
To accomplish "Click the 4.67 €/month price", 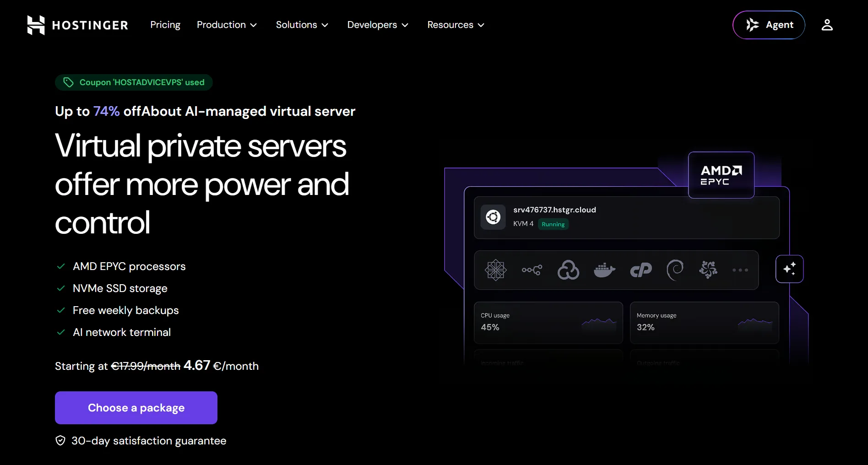I will 221,366.
